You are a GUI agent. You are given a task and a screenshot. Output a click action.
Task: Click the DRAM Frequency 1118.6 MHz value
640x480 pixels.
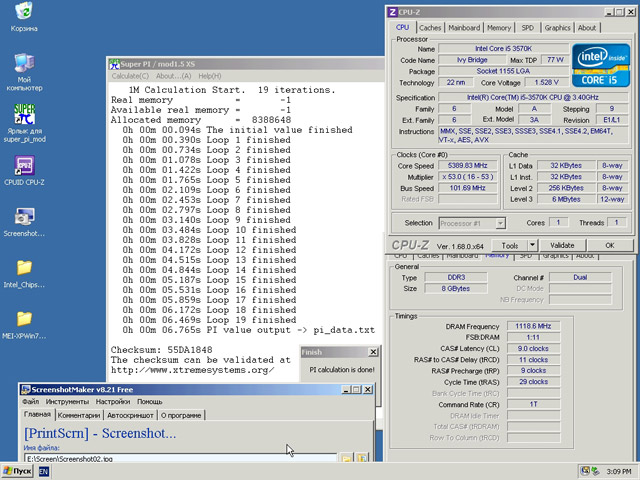point(533,326)
